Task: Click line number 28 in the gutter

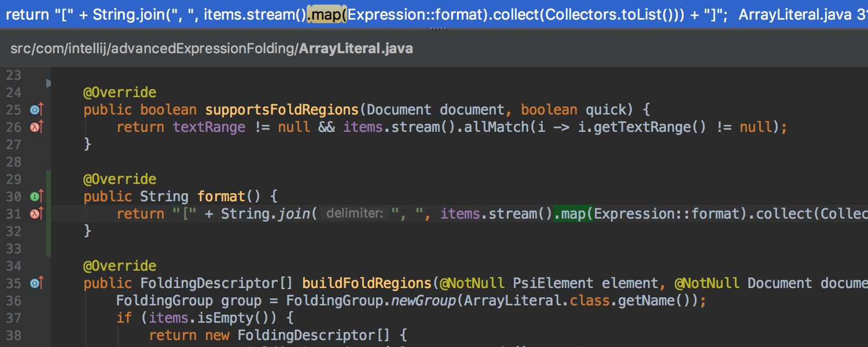Action: point(13,162)
